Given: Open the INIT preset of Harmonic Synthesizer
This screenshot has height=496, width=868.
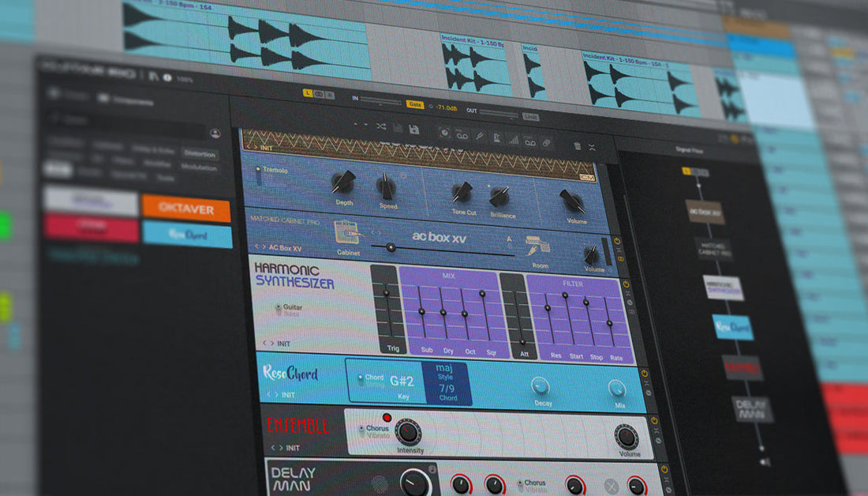Looking at the screenshot, I should coord(284,344).
